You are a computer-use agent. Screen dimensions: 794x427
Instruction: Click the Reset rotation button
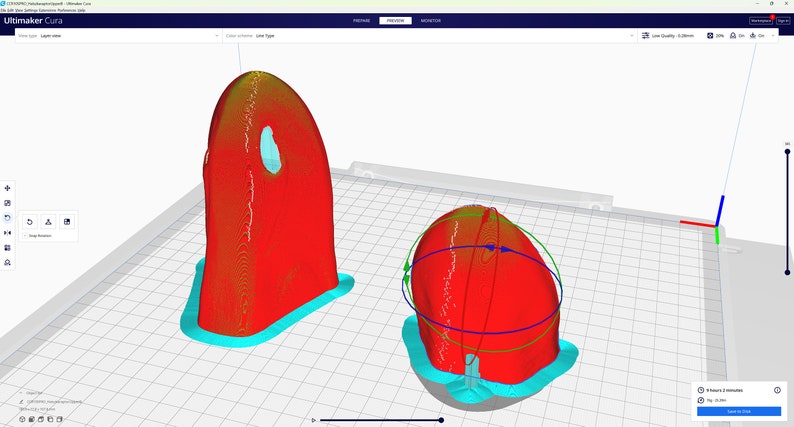[30, 222]
